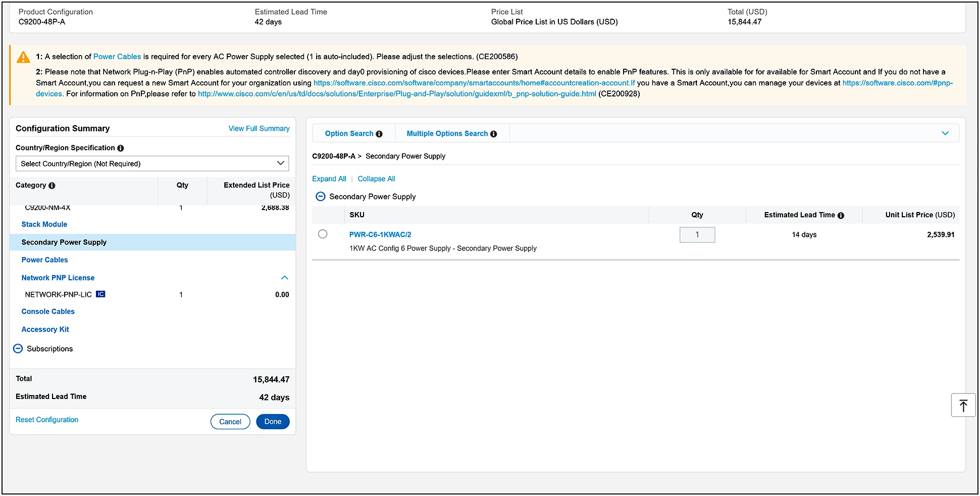Collapse Subscriptions with the minus circle icon
This screenshot has width=980, height=496.
click(18, 349)
